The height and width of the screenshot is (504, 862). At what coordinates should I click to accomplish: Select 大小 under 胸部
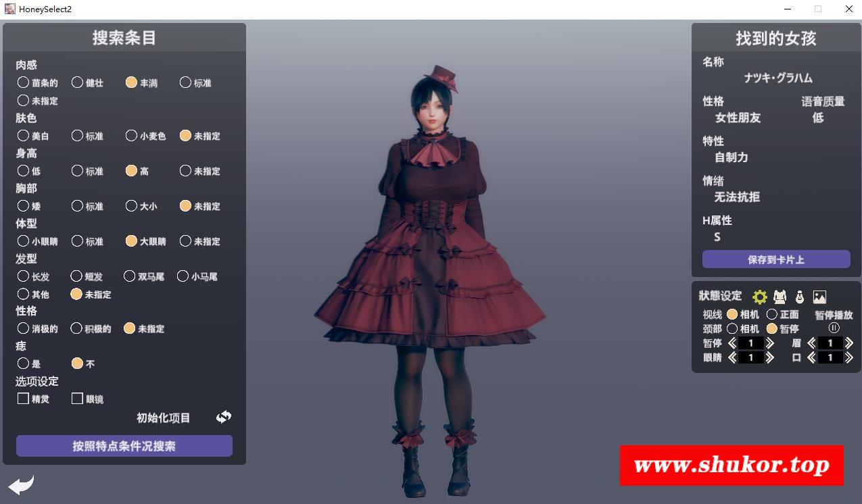coord(131,205)
